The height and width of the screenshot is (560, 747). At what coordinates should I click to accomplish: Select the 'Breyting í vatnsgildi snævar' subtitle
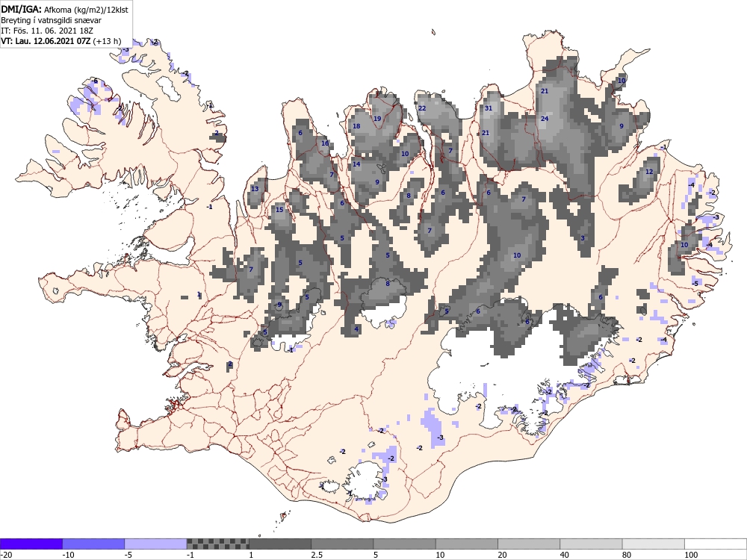[51, 20]
